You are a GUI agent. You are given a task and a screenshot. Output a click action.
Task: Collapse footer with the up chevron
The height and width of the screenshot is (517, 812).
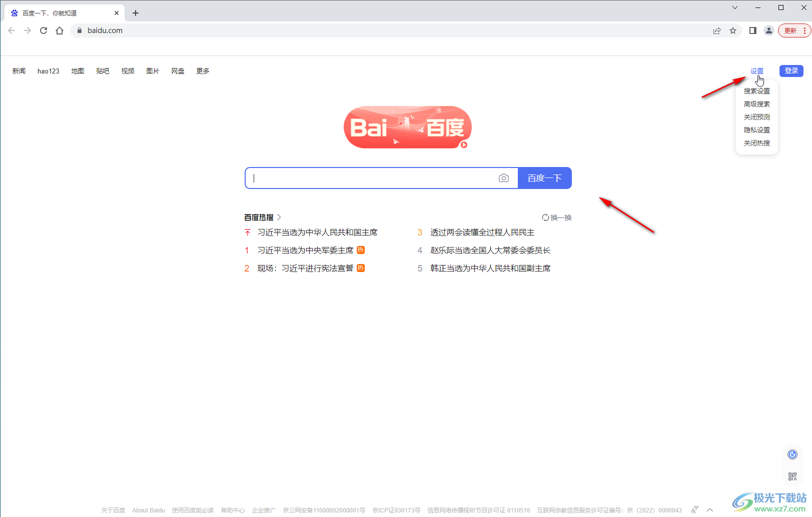(x=710, y=510)
